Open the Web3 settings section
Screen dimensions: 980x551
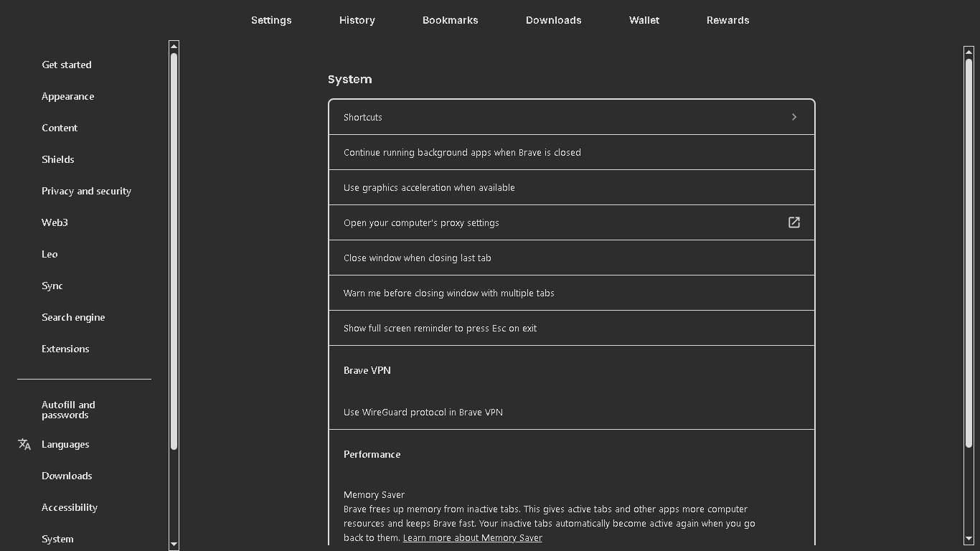pos(55,222)
